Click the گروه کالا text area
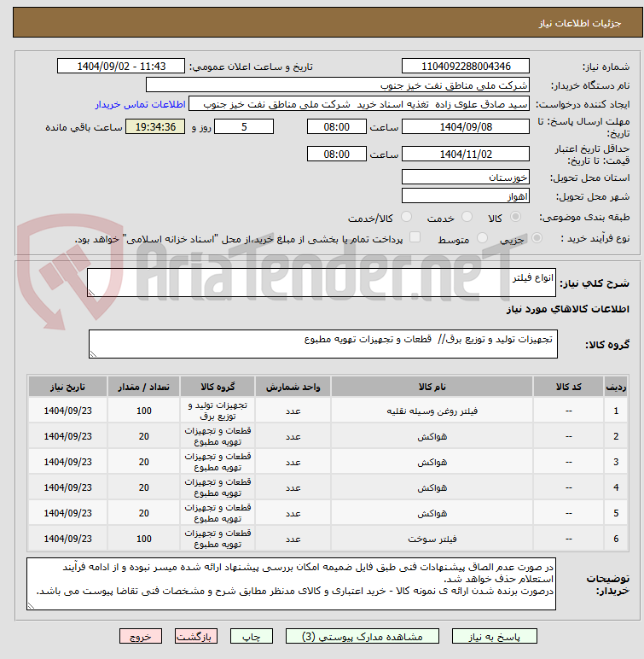 (323, 344)
